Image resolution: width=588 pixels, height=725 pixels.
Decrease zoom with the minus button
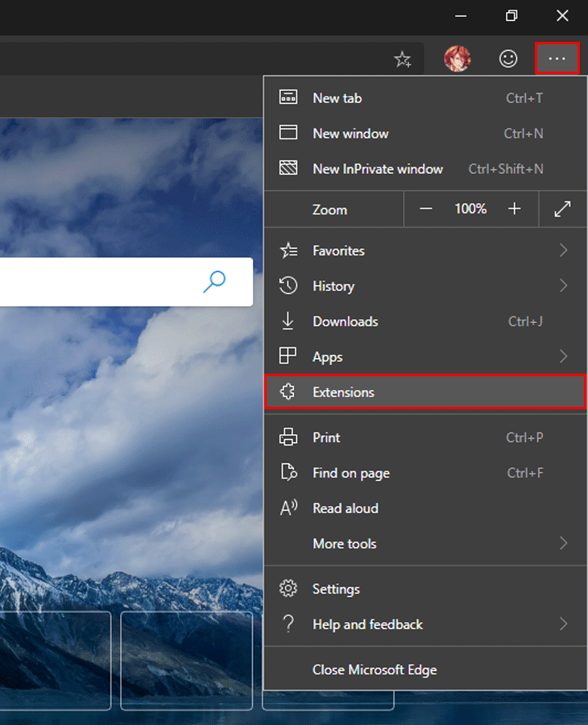[426, 209]
